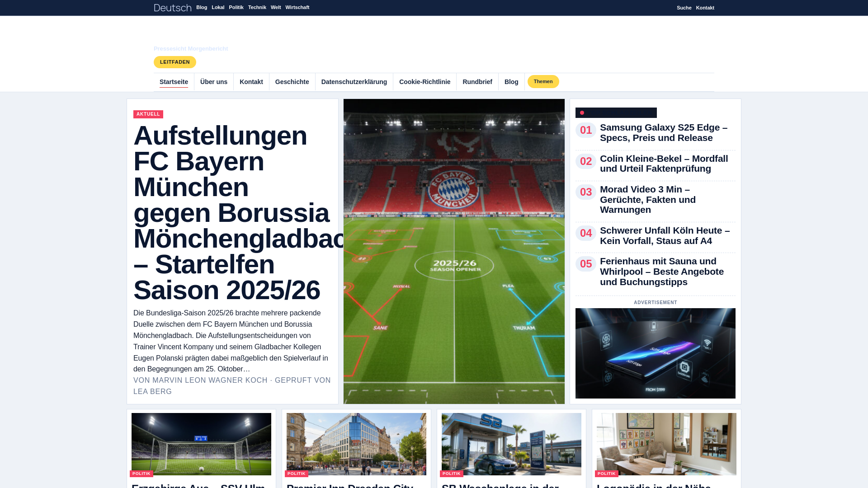Click the yellow Themen button
The height and width of the screenshot is (488, 868).
coord(543,82)
